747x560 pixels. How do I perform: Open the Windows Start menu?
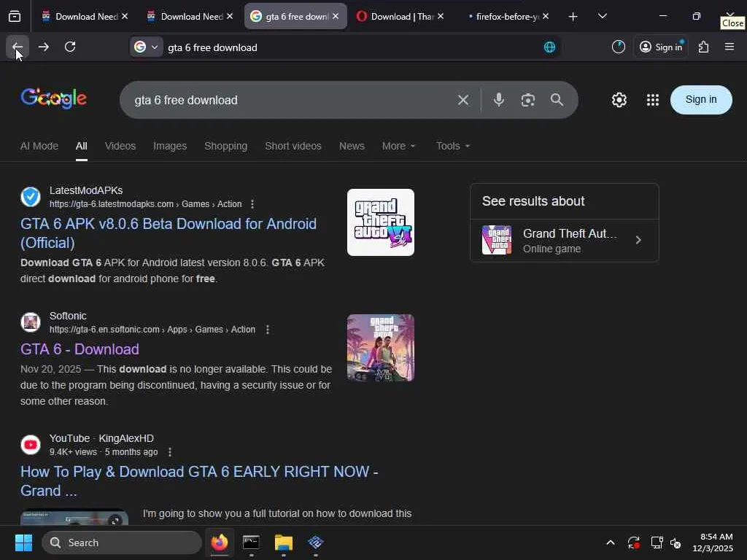pyautogui.click(x=23, y=542)
